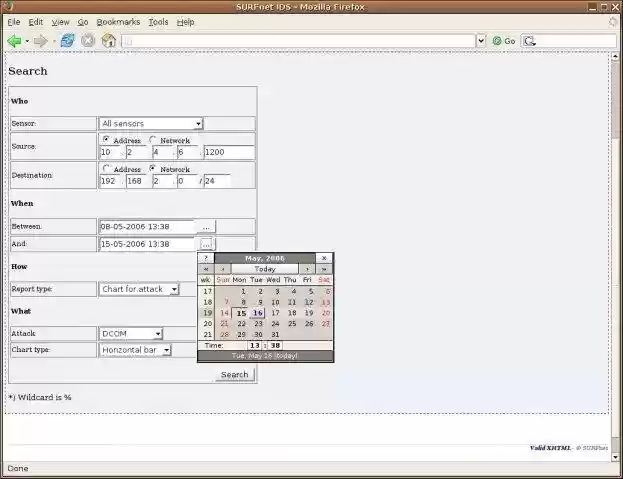Image resolution: width=623 pixels, height=479 pixels.
Task: Jump to previous year in calendar
Action: click(x=206, y=269)
